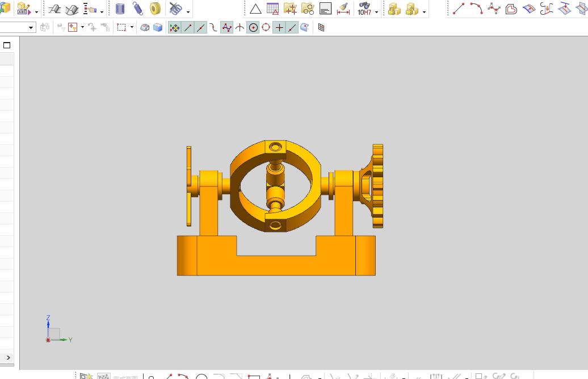The height and width of the screenshot is (379, 588).
Task: Click the delete spring tool icon
Action: coord(175,9)
